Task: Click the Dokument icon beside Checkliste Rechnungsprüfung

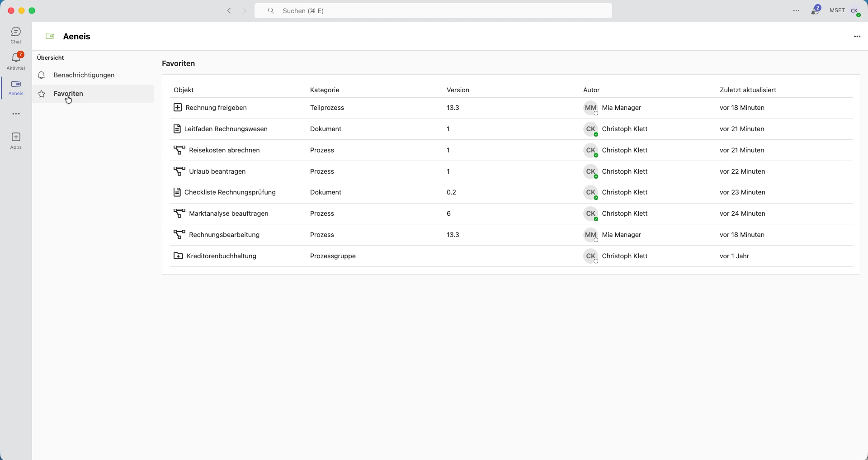Action: click(x=178, y=192)
